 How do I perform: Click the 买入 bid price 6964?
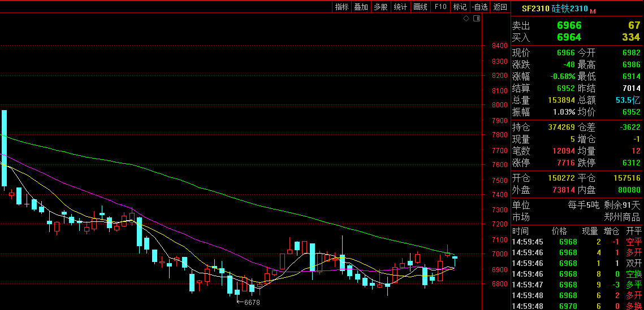(569, 37)
